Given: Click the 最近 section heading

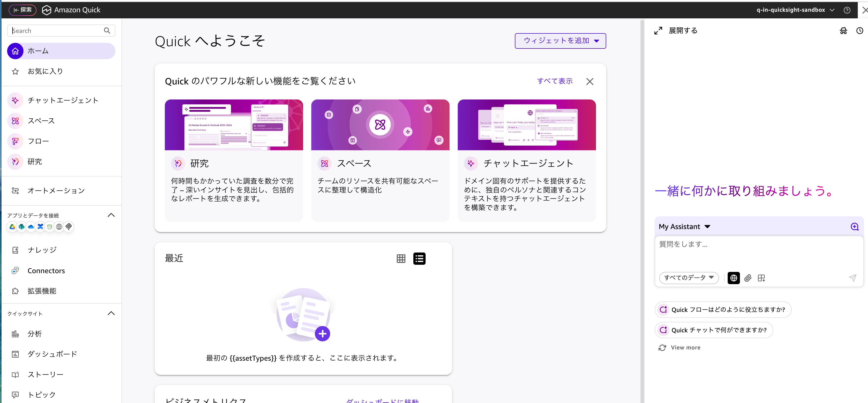Looking at the screenshot, I should point(174,258).
